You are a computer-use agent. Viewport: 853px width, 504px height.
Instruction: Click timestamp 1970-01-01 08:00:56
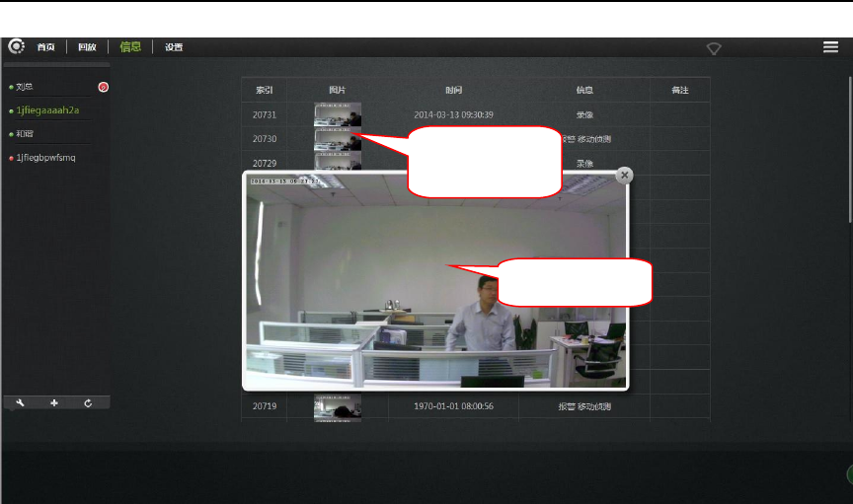pos(454,406)
